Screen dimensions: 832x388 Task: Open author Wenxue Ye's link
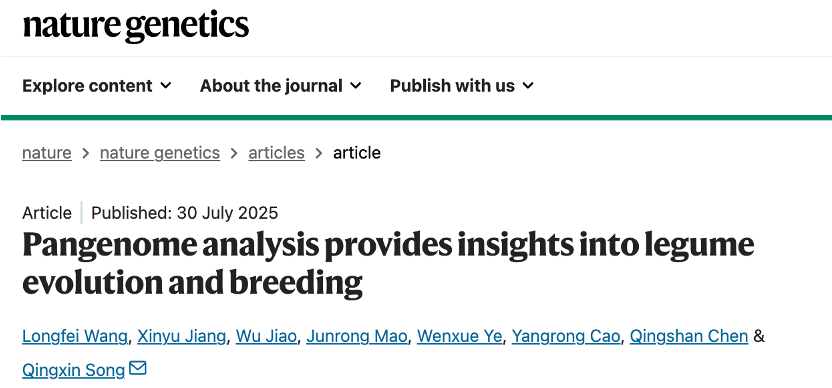460,336
